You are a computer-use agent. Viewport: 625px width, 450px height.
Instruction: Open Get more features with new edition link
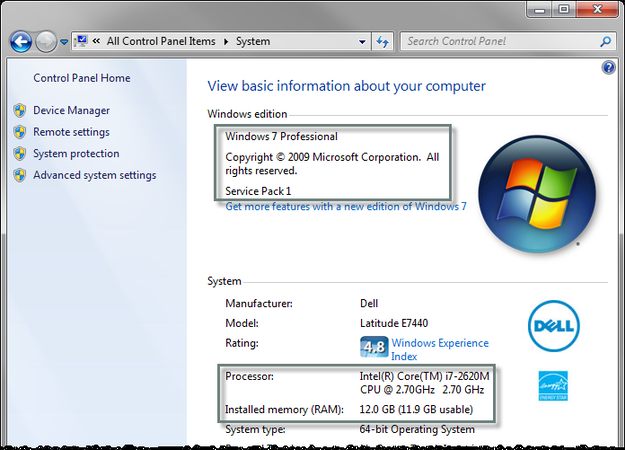(x=346, y=206)
